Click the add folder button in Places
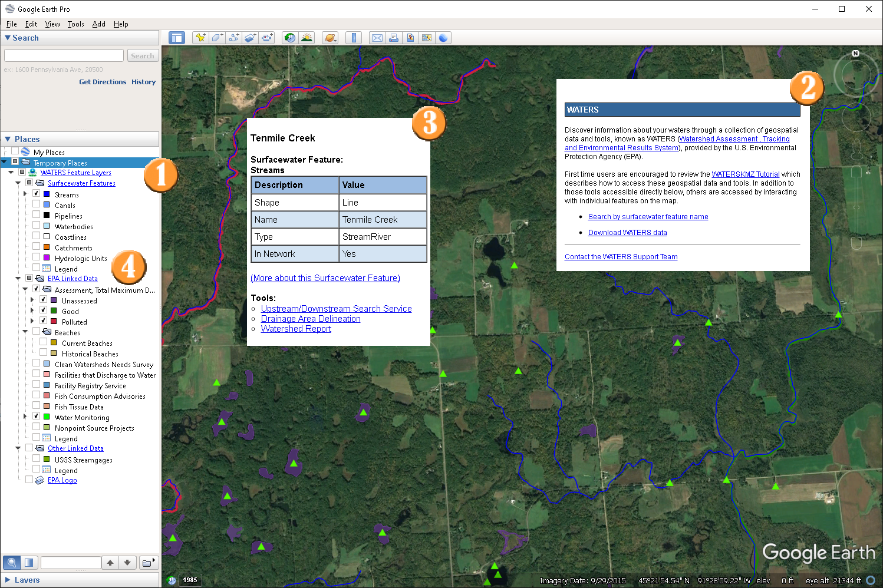 (148, 563)
